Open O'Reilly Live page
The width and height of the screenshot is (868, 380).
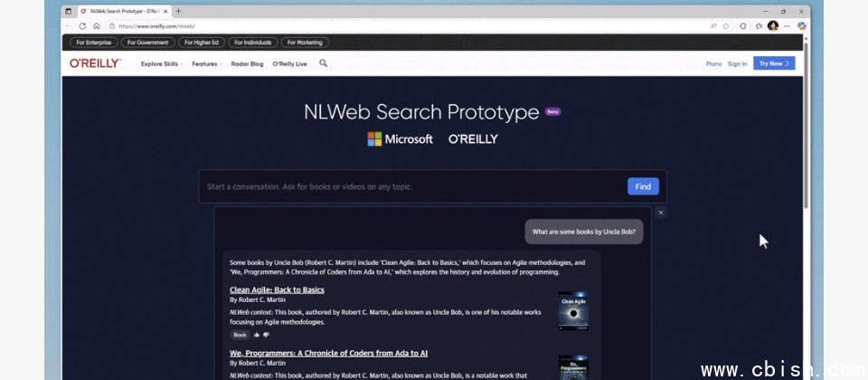289,63
